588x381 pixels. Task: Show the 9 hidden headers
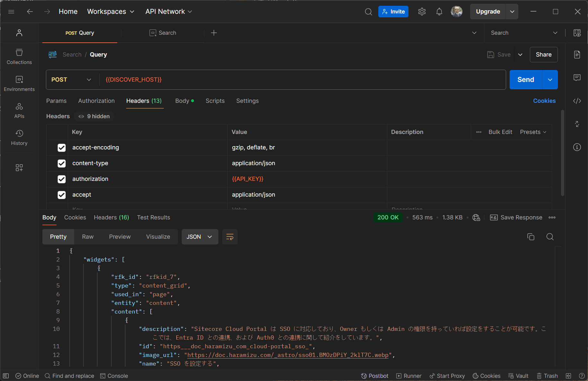pos(94,116)
